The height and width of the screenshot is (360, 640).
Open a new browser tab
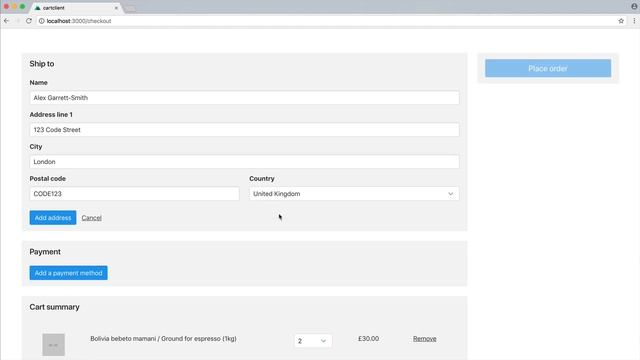pos(130,8)
